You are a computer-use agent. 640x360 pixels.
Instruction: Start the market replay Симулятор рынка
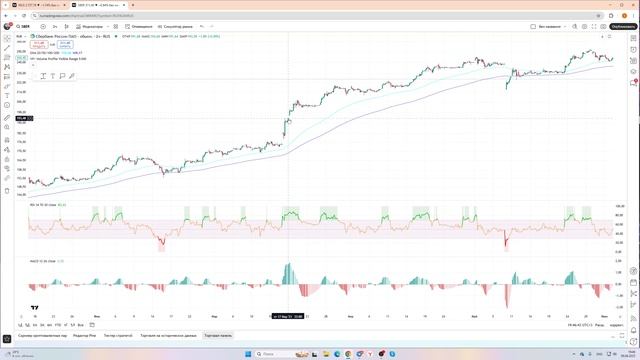pyautogui.click(x=175, y=27)
